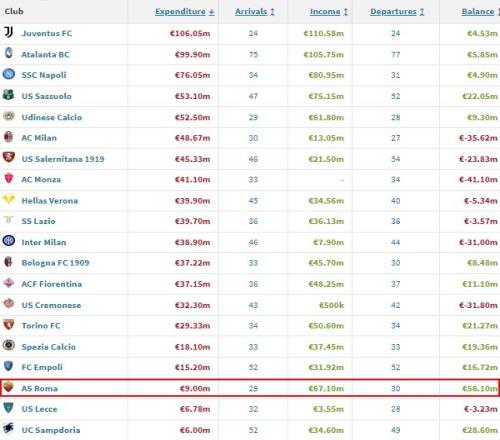
Task: Click the AC Milan club crest
Action: pyautogui.click(x=9, y=137)
